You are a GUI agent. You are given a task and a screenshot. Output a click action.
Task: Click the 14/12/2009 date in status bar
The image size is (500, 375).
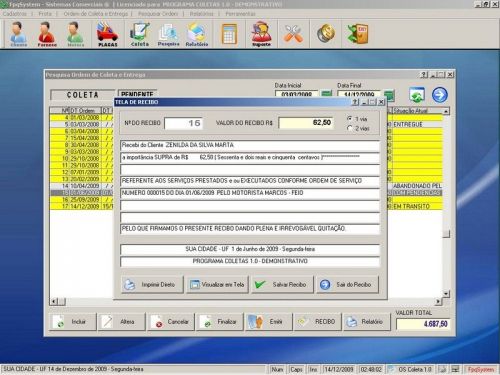[339, 369]
